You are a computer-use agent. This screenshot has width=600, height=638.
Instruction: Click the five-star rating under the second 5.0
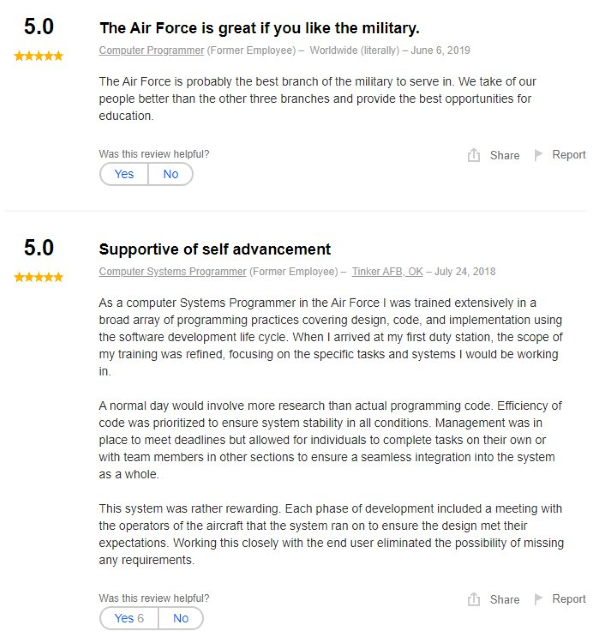pos(38,277)
